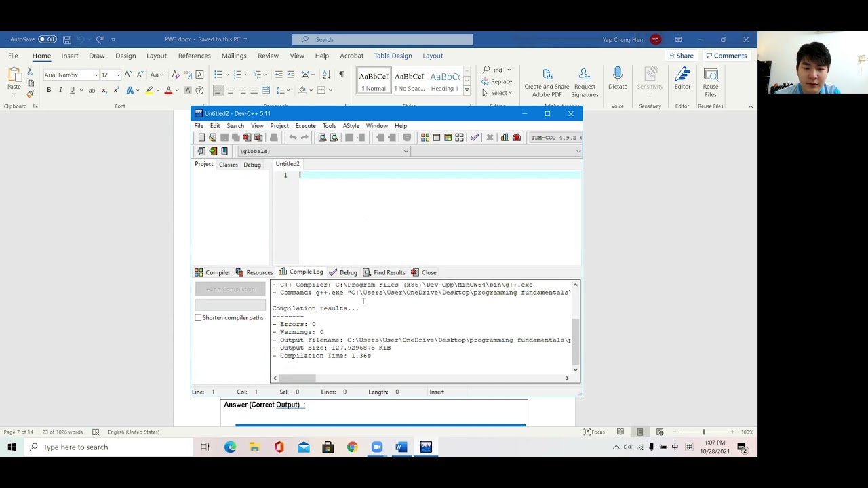Toggle AutoSave switch in Word title bar
The image size is (868, 488).
(47, 39)
